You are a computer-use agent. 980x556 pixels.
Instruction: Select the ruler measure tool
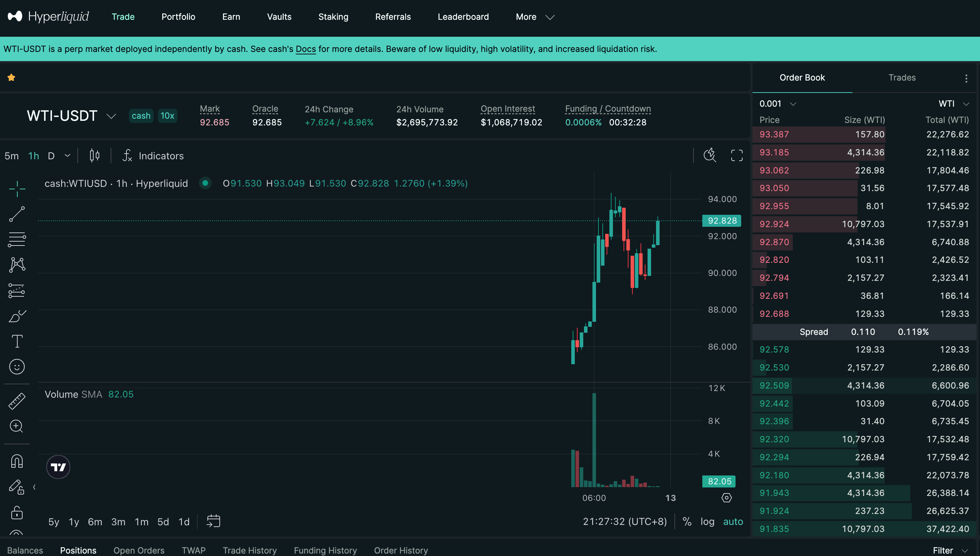[x=17, y=401]
